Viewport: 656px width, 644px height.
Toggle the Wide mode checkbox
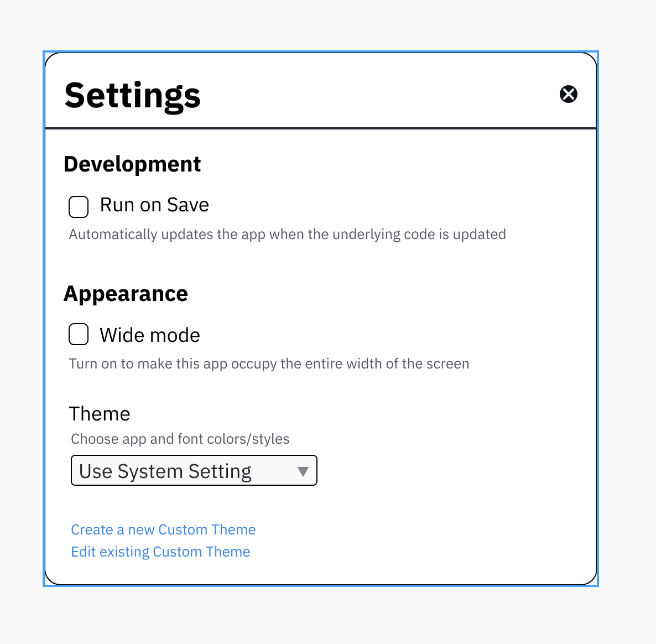click(79, 335)
